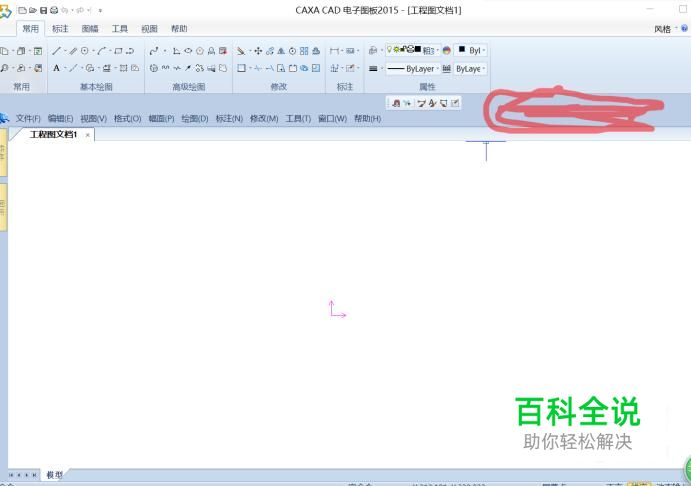Screen dimensions: 691x486
Task: Switch to the 图幅 ribbon tab
Action: [90, 29]
